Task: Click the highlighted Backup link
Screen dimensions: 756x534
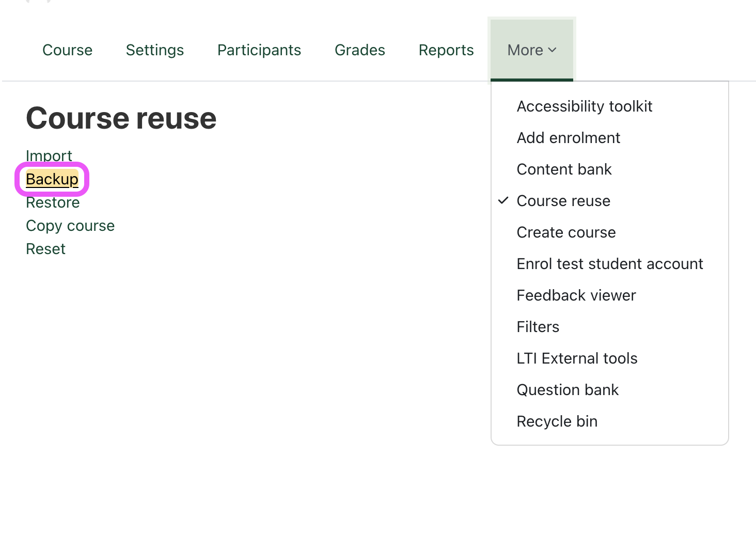Action: [52, 179]
